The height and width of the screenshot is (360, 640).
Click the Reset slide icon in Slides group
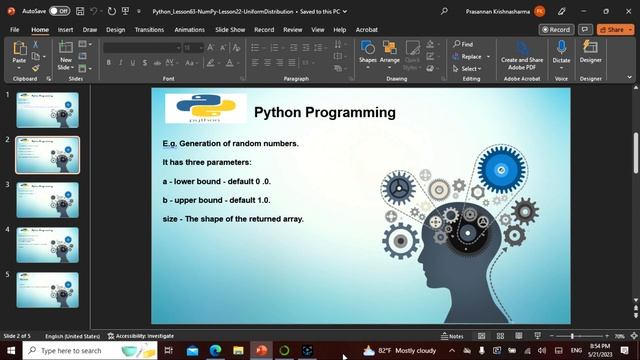tap(82, 56)
